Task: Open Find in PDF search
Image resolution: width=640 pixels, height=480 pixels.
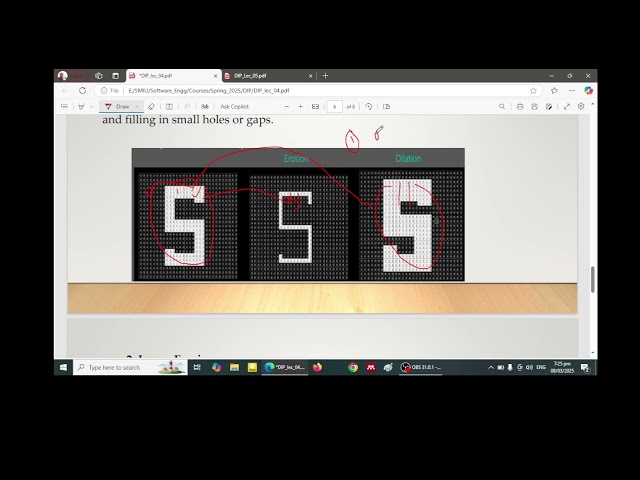Action: [502, 107]
